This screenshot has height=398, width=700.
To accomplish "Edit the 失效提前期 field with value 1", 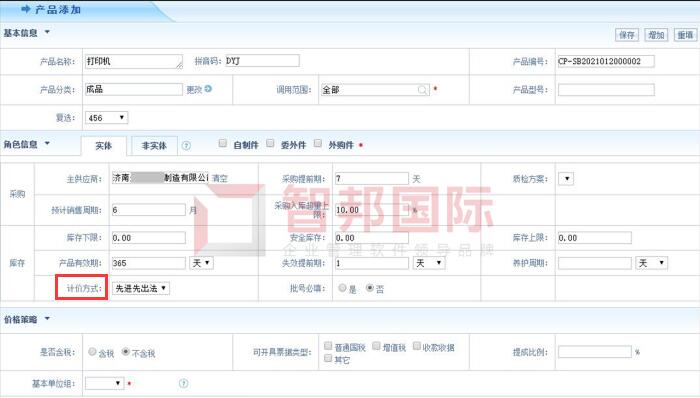I will pyautogui.click(x=371, y=263).
